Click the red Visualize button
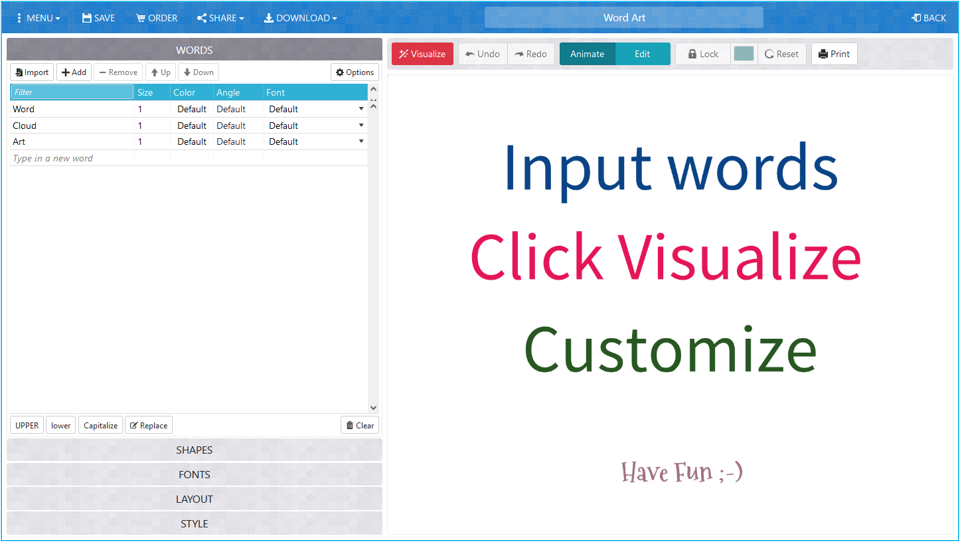The height and width of the screenshot is (542, 960). (422, 54)
